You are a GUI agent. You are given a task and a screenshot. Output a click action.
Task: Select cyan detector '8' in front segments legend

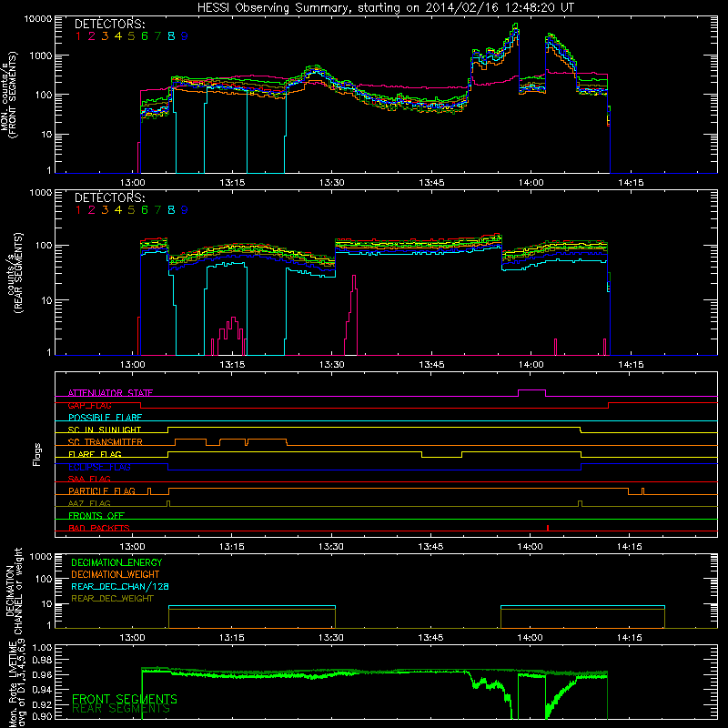171,36
